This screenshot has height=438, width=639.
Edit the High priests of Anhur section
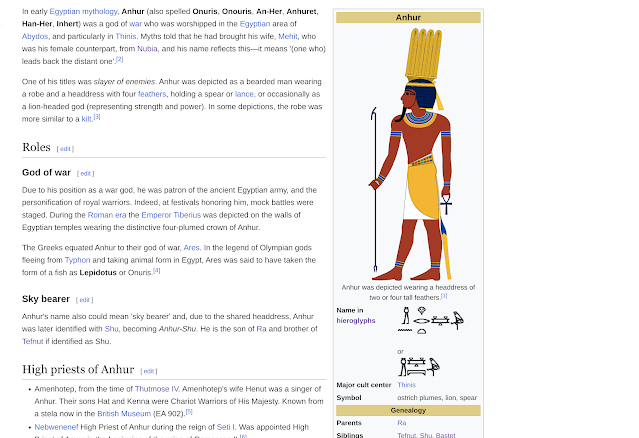pyautogui.click(x=149, y=371)
